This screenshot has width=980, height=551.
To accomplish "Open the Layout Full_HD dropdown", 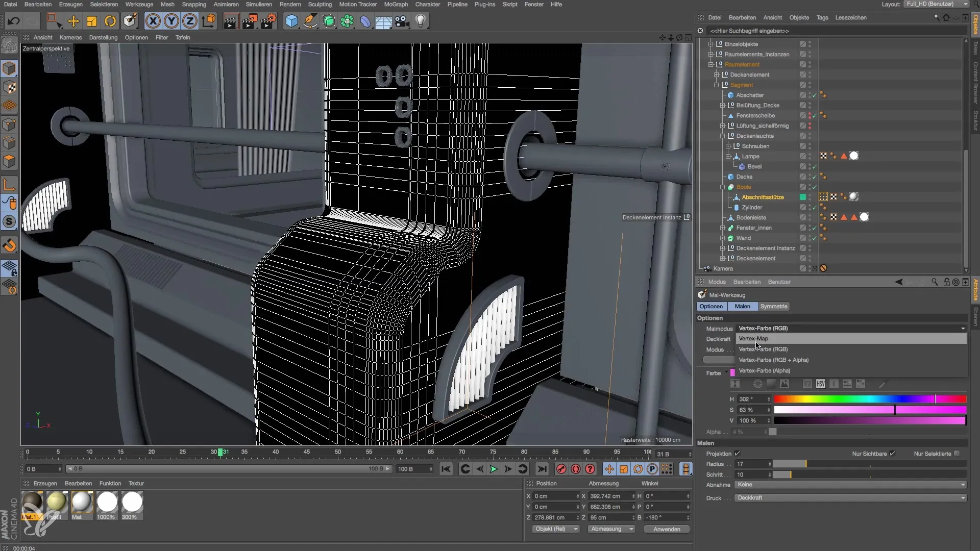I will (x=936, y=4).
